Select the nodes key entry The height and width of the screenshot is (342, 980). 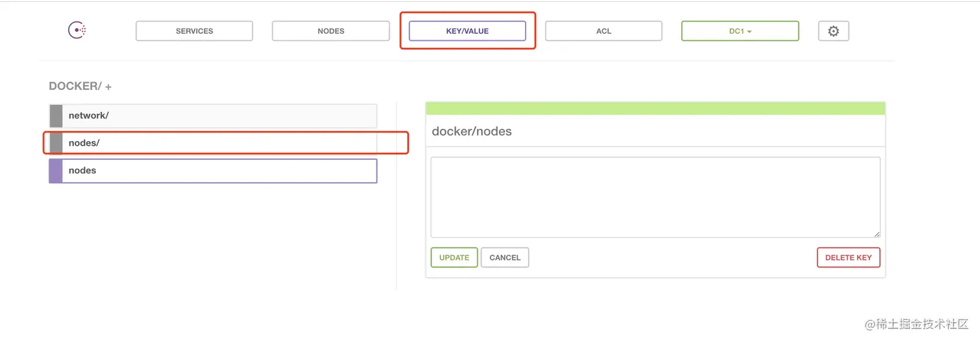213,171
